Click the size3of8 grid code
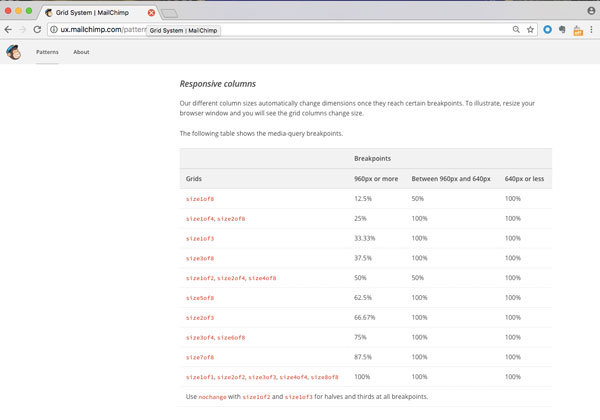This screenshot has width=600, height=420. pyautogui.click(x=200, y=259)
